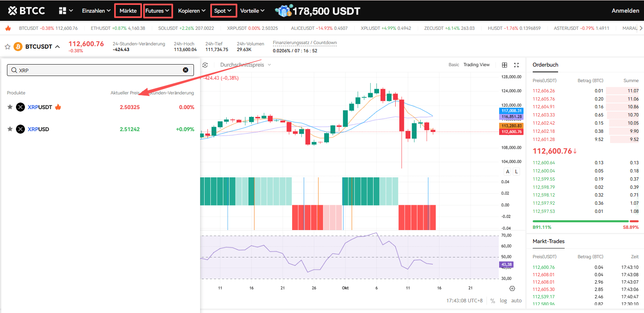Image resolution: width=644 pixels, height=313 pixels.
Task: Click sell order price 112,601.28
Action: (544, 139)
